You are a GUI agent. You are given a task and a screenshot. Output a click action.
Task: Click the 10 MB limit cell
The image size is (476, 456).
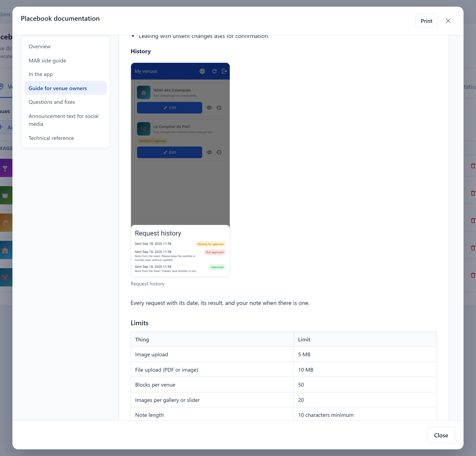pos(365,370)
